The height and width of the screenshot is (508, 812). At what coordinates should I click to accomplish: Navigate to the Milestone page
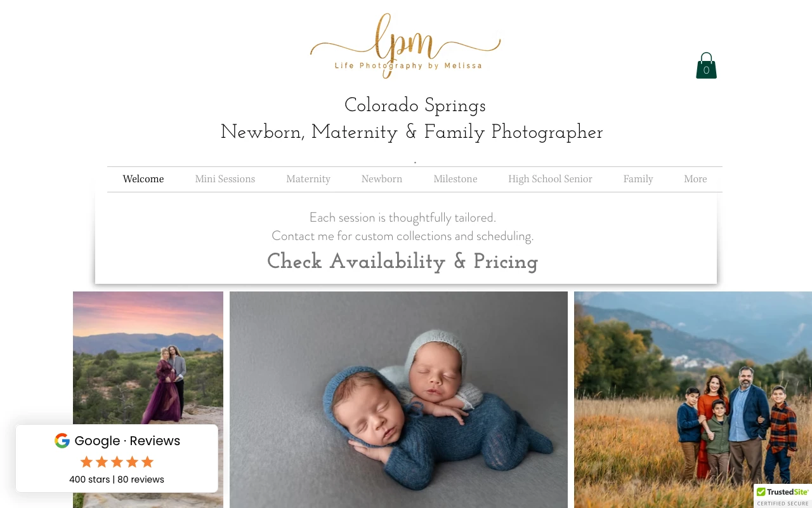tap(455, 179)
